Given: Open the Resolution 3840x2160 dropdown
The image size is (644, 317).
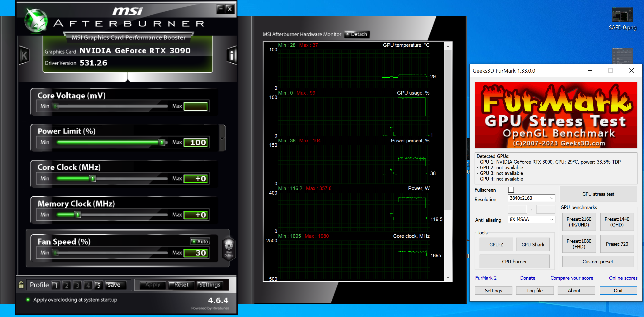Looking at the screenshot, I should coord(531,198).
